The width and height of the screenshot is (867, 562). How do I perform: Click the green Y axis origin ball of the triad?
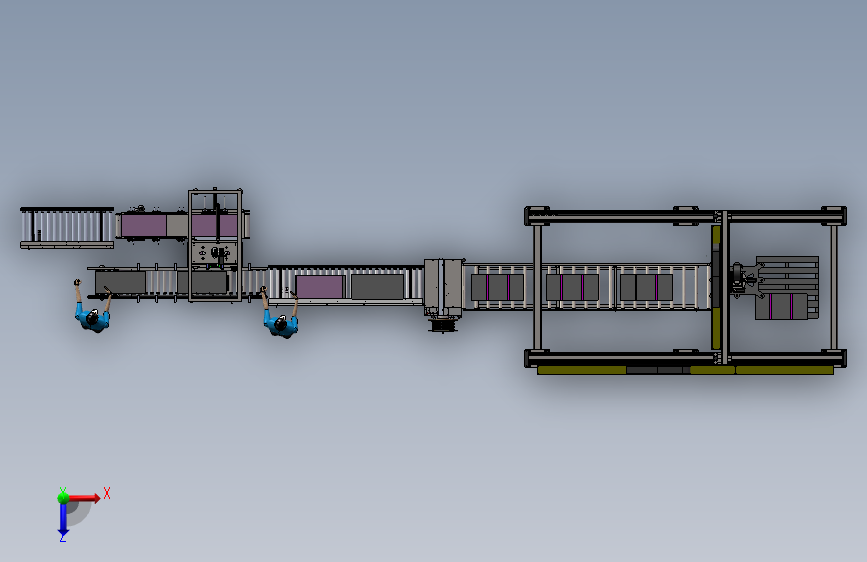click(x=63, y=498)
